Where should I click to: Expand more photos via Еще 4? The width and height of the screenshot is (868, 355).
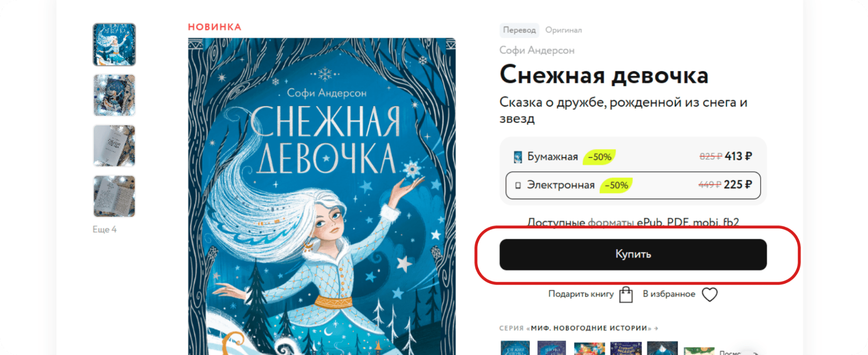tap(104, 229)
